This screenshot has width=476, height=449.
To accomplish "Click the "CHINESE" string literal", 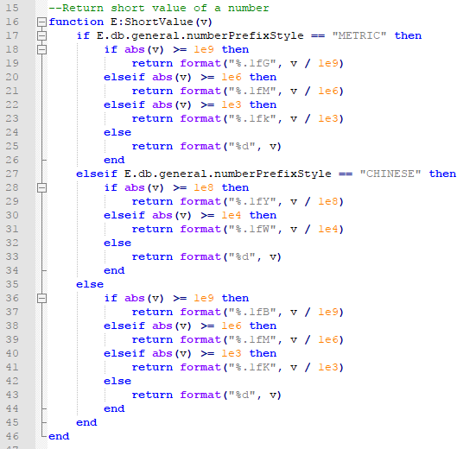I will (x=390, y=174).
